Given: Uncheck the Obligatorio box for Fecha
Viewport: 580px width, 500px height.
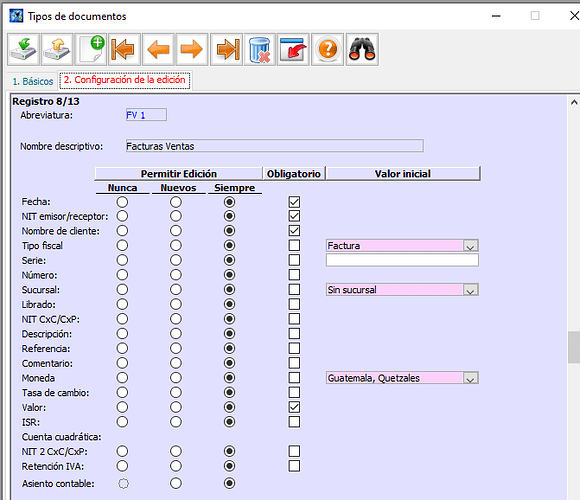Looking at the screenshot, I should (x=294, y=202).
